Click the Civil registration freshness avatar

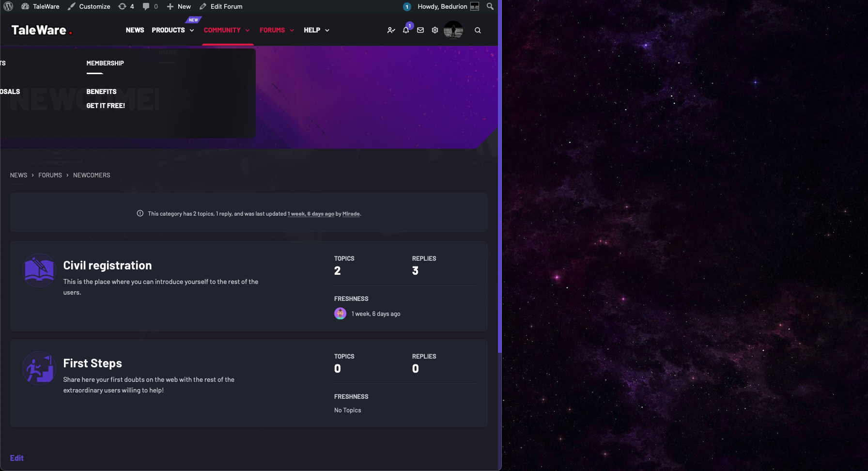340,314
